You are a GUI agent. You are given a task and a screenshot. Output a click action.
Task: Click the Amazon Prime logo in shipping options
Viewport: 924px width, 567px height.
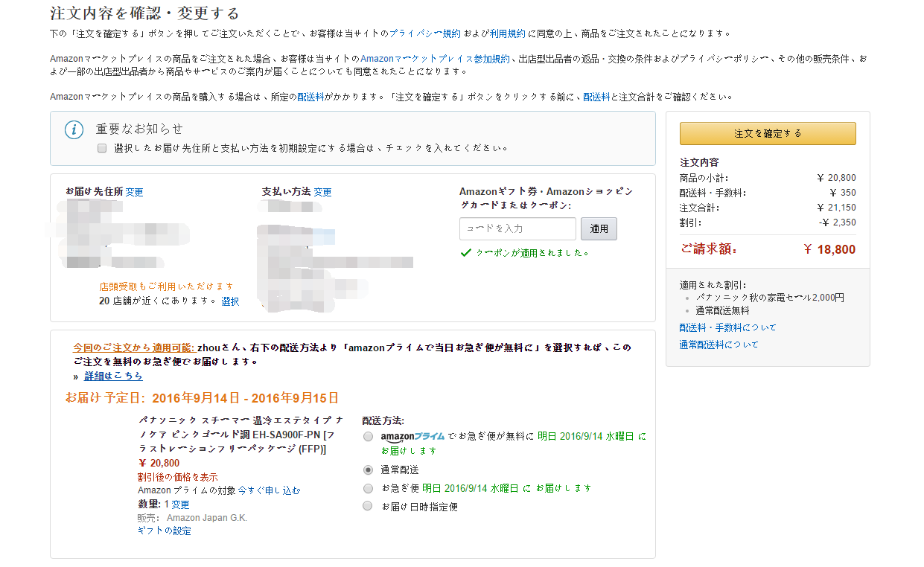[x=412, y=437]
